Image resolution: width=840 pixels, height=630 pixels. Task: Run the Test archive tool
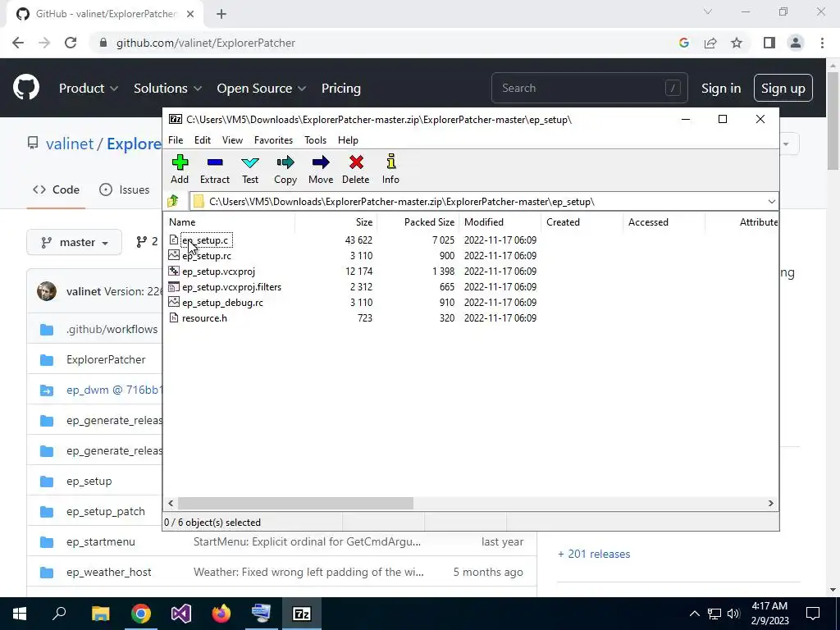(250, 162)
